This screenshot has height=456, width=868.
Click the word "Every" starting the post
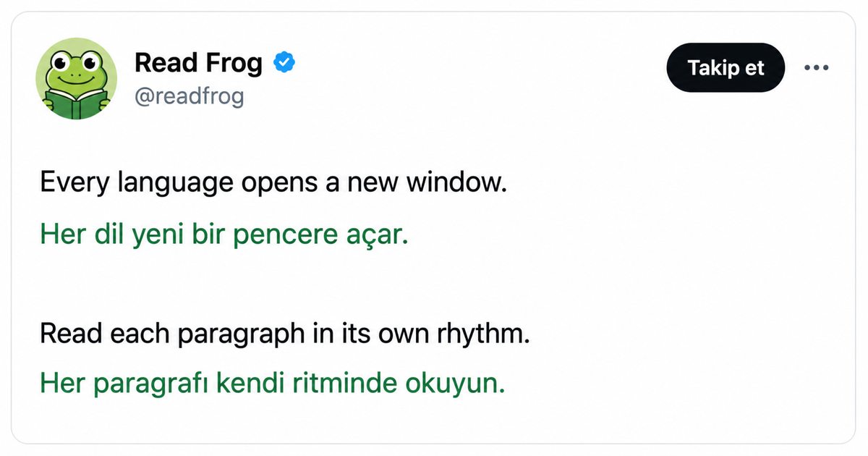pos(75,184)
